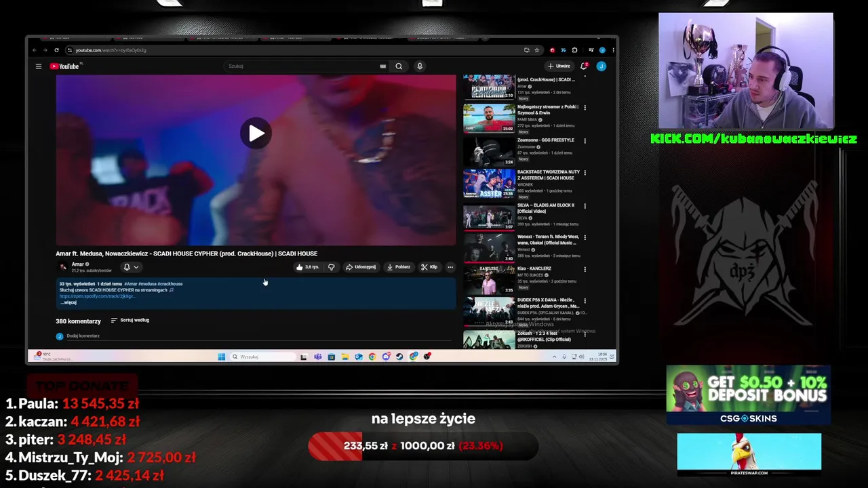Viewport: 868px width, 488px height.
Task: Open the Amar channel name link
Action: [78, 264]
